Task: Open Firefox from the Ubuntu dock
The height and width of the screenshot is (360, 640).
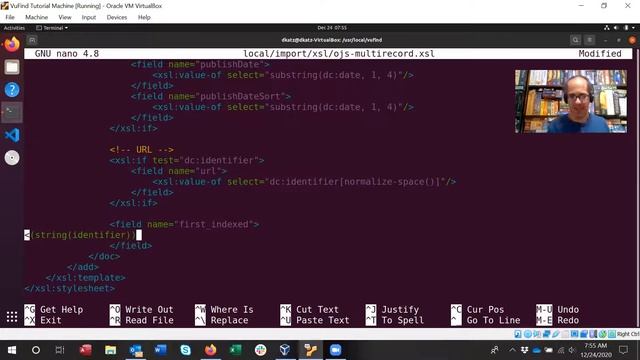Action: click(x=12, y=44)
